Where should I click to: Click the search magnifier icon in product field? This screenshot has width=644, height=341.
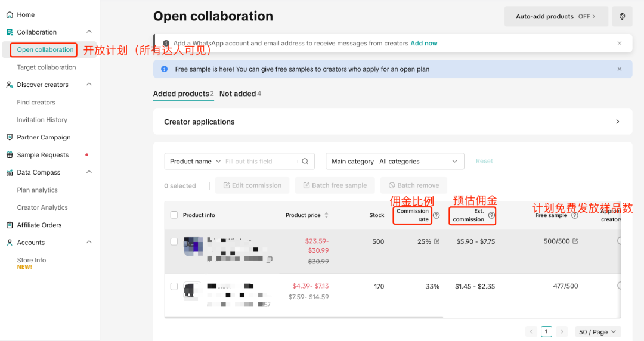[305, 161]
